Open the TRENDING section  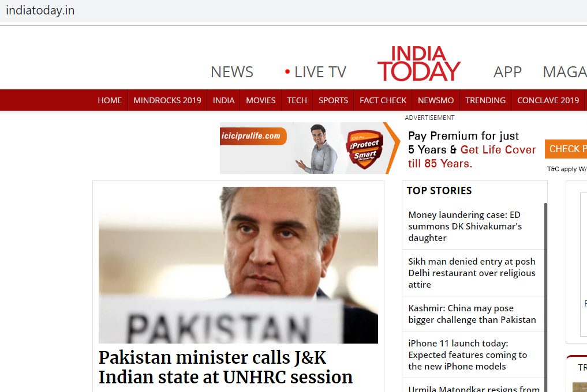tap(485, 100)
